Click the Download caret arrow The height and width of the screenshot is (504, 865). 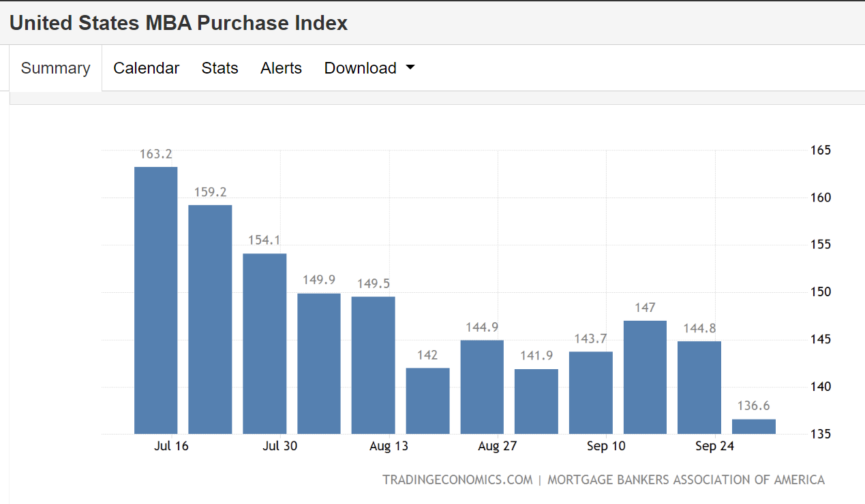(x=410, y=68)
